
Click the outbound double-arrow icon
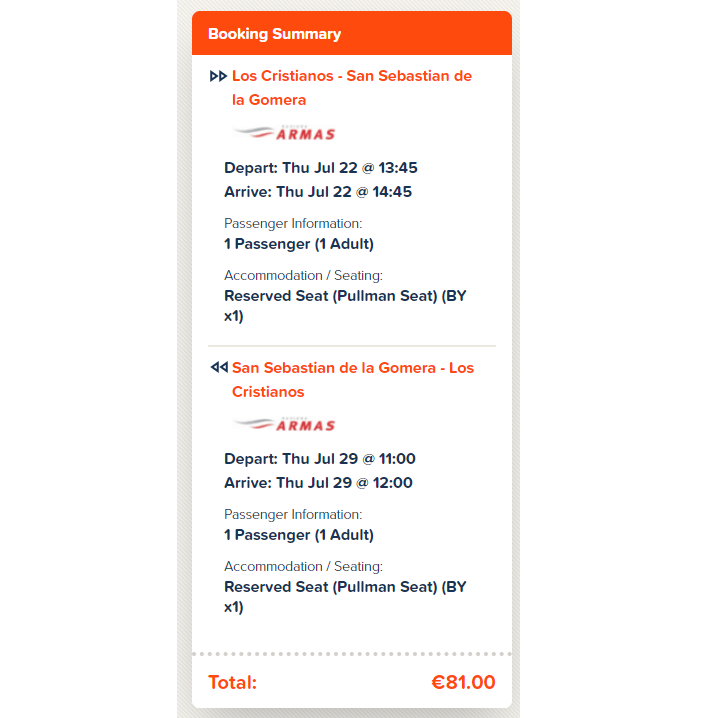click(x=218, y=76)
